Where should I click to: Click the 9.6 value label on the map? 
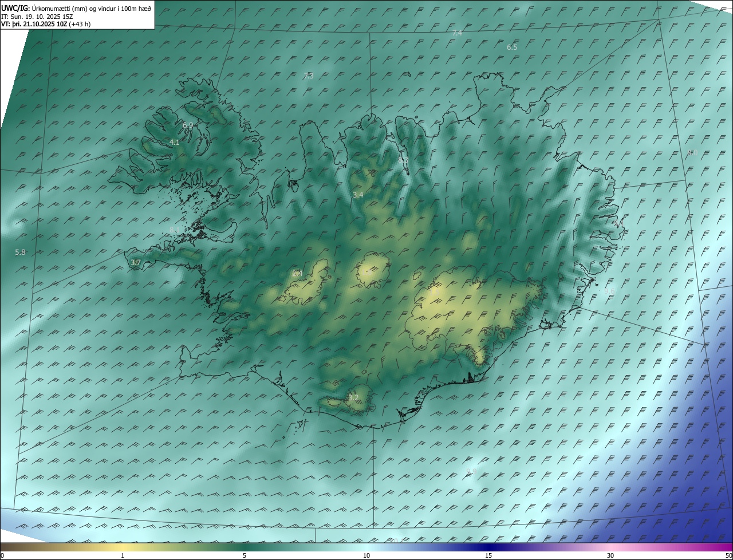click(609, 291)
